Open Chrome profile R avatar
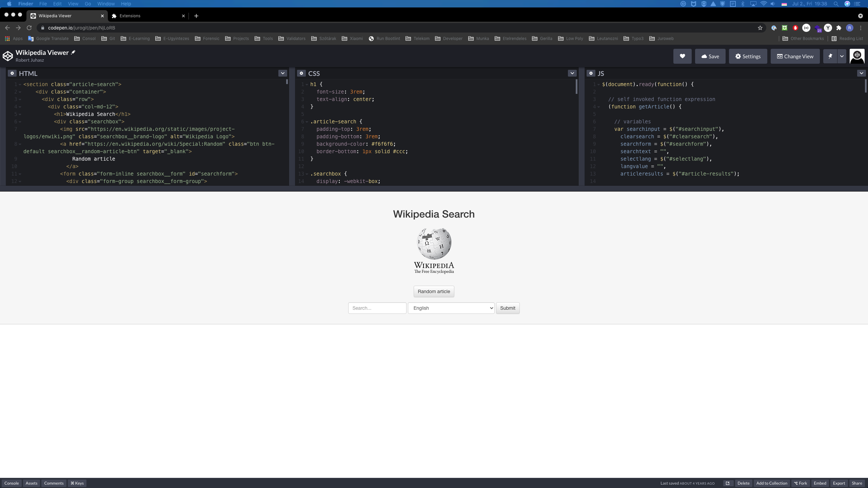 pyautogui.click(x=850, y=28)
